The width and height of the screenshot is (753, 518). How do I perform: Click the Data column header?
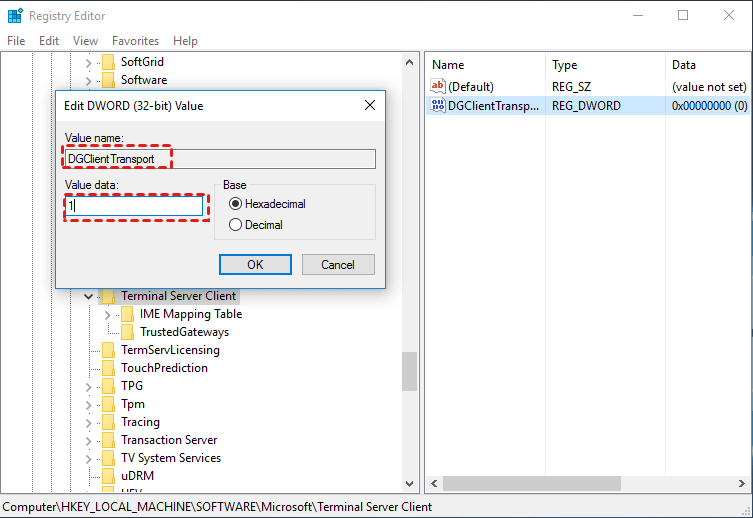(x=708, y=65)
